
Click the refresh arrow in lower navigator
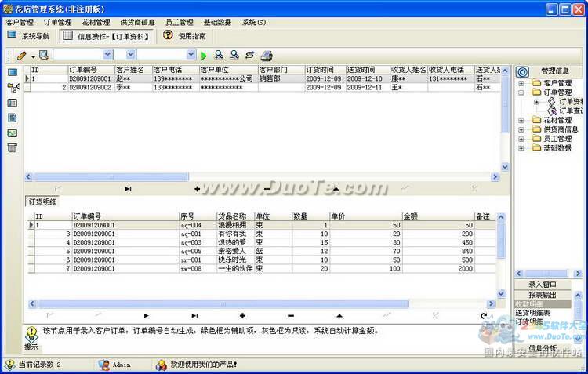485,315
